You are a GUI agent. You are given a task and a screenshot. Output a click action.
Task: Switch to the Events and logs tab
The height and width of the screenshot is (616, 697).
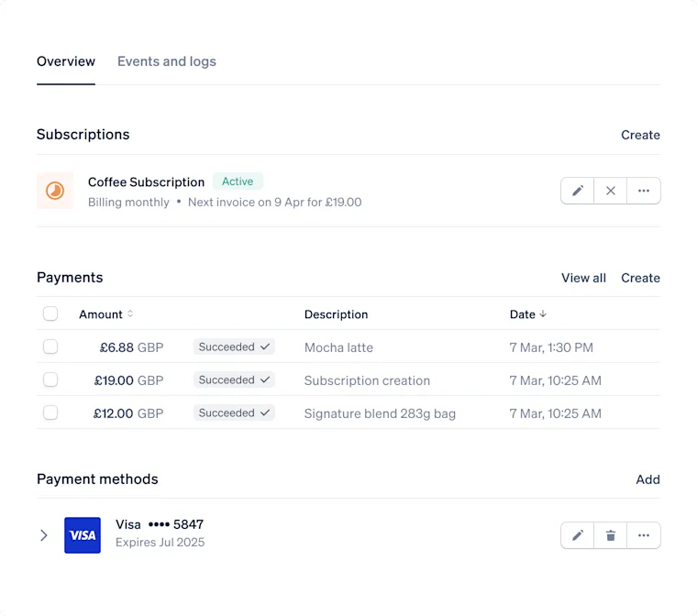point(167,61)
